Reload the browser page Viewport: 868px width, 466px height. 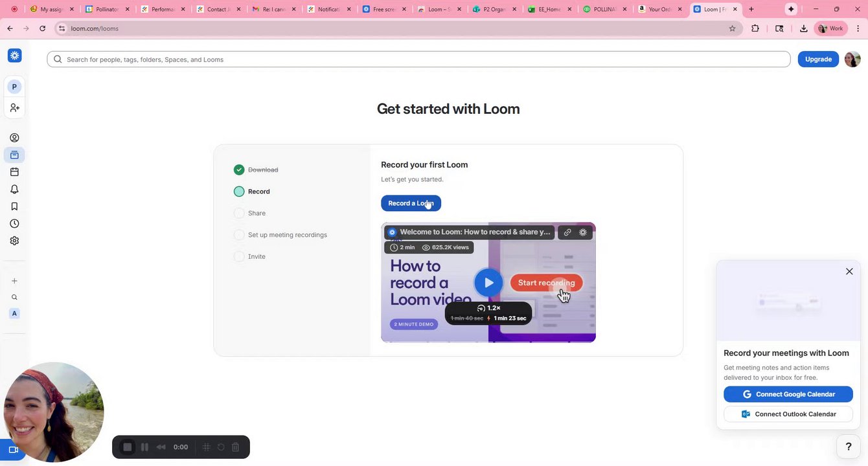tap(42, 28)
